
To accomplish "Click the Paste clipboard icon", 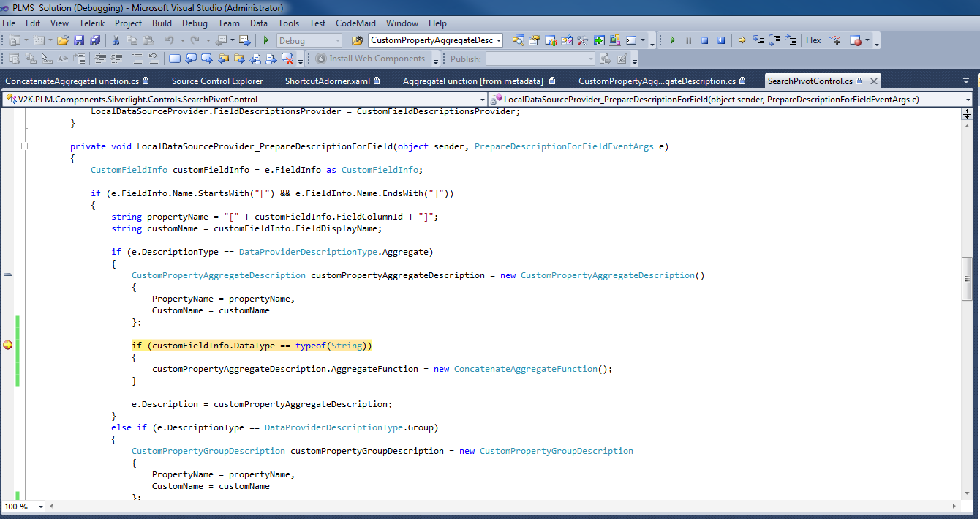I will [148, 40].
